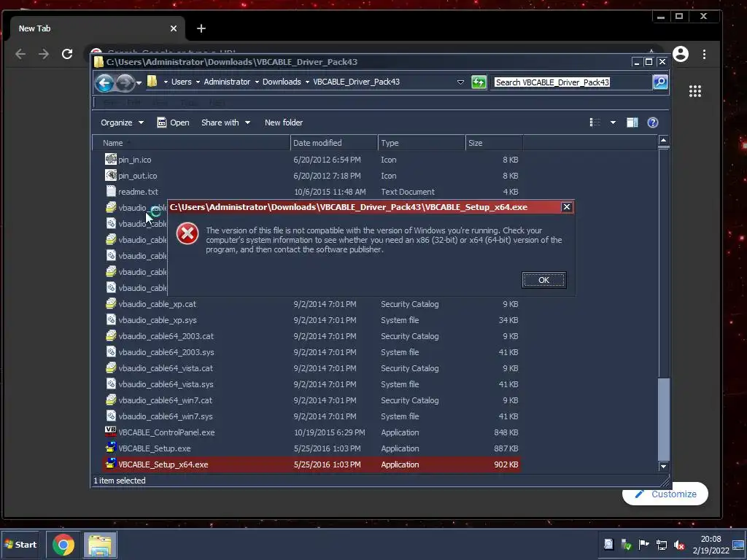The image size is (747, 560).
Task: Click the VBCABLE_ControlPanel.exe icon
Action: point(111,432)
